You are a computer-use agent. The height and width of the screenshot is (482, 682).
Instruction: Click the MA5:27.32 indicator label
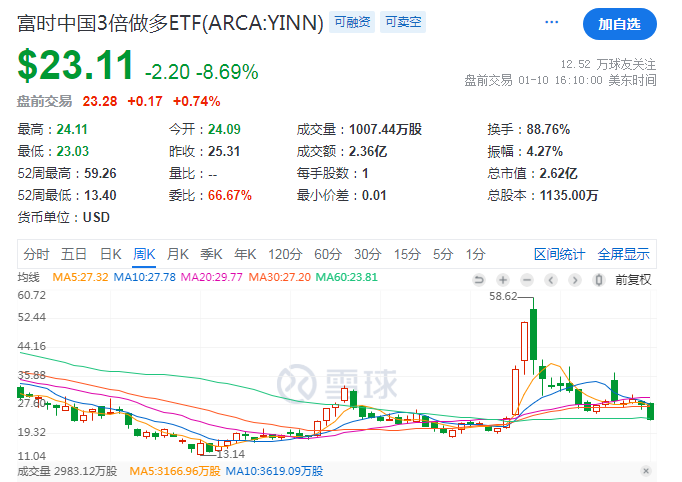[x=80, y=277]
